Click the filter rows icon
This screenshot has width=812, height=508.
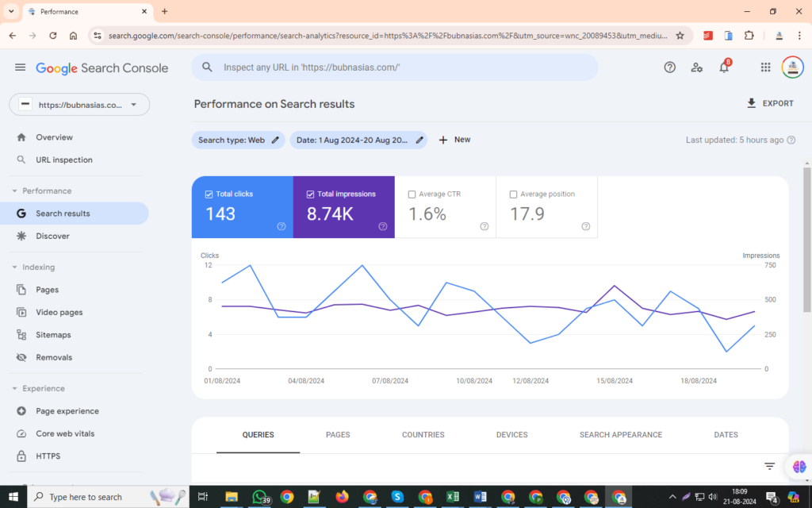[x=769, y=467]
